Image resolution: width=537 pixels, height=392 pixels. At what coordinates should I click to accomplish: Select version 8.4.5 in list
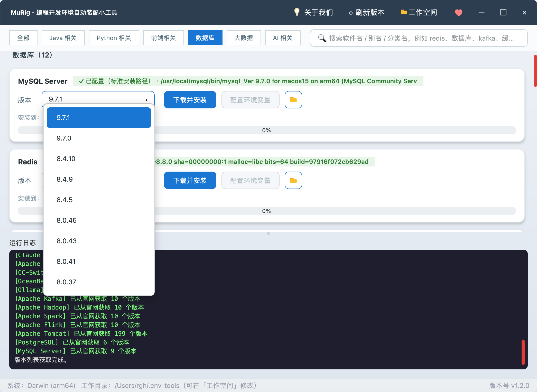[x=99, y=200]
